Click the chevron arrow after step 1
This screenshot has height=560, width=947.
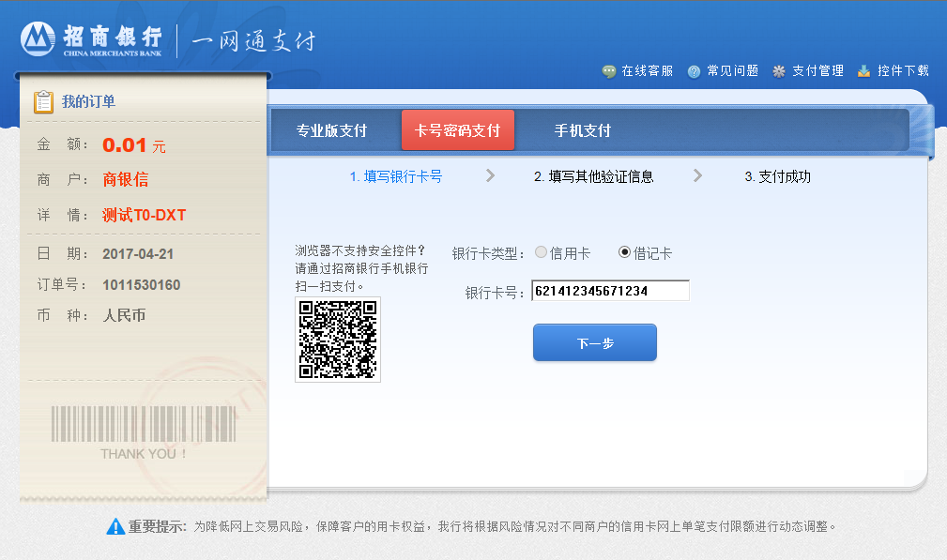tap(491, 175)
